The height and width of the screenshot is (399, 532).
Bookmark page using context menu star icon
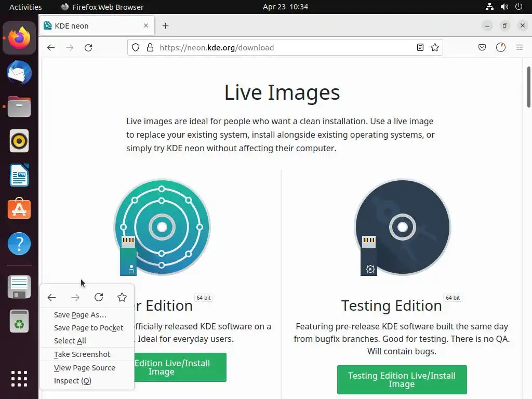click(x=122, y=298)
